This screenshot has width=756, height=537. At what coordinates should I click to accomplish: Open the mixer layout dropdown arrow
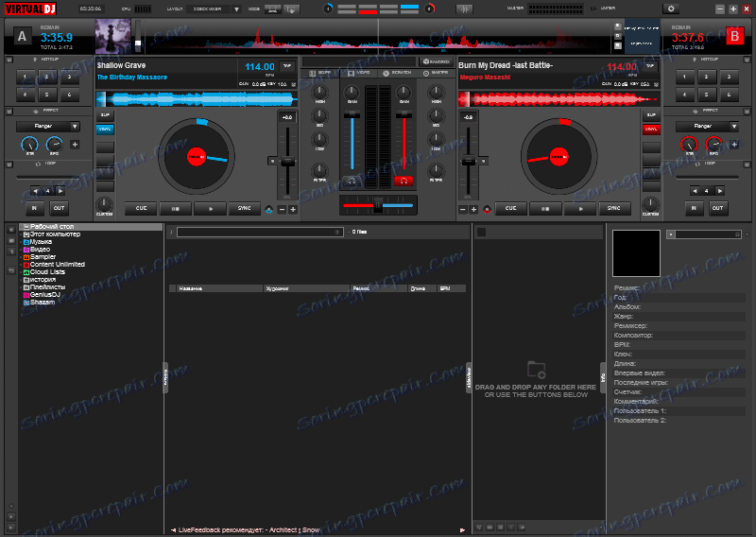236,9
